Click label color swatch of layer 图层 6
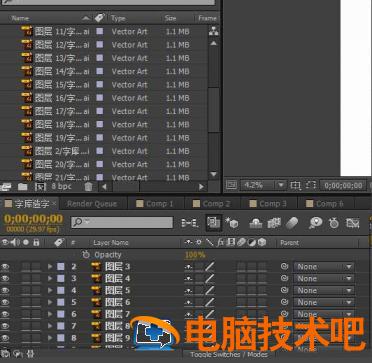 pyautogui.click(x=61, y=302)
